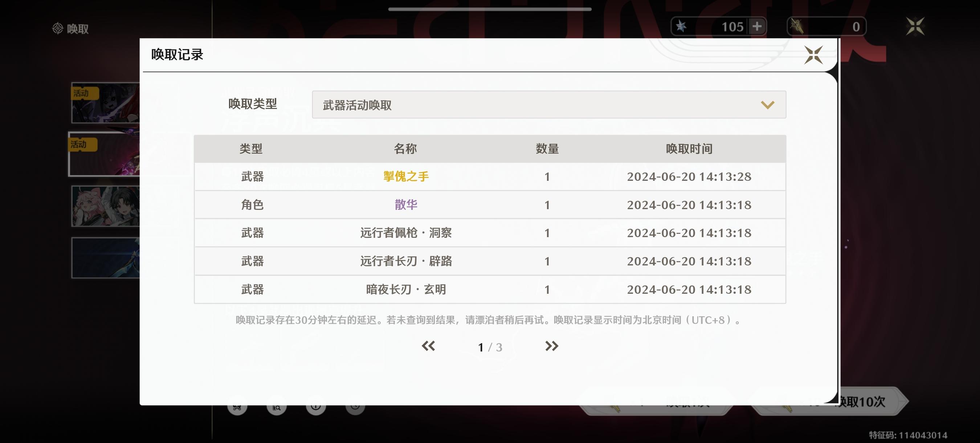Go to next page with double-right arrows
Screen dimensions: 980x443
pyautogui.click(x=551, y=346)
